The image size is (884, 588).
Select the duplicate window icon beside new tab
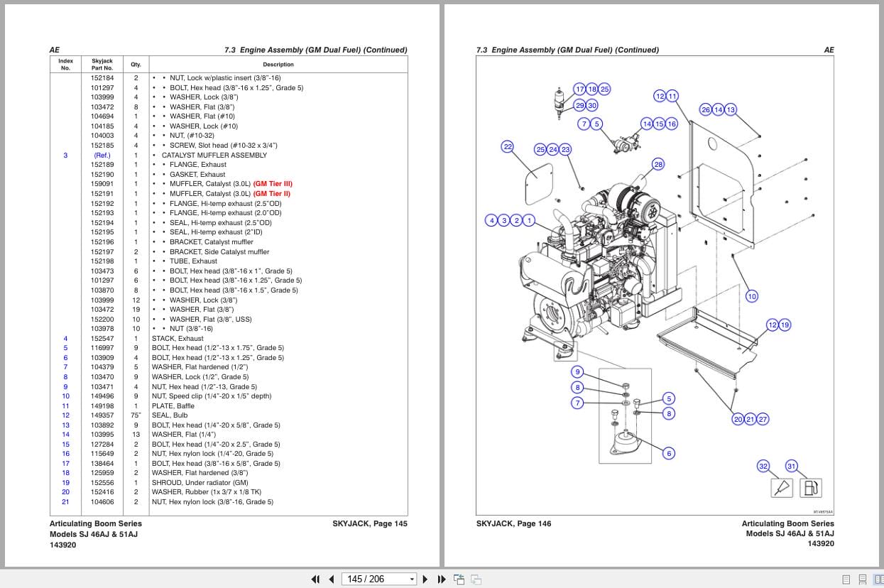pos(474,579)
